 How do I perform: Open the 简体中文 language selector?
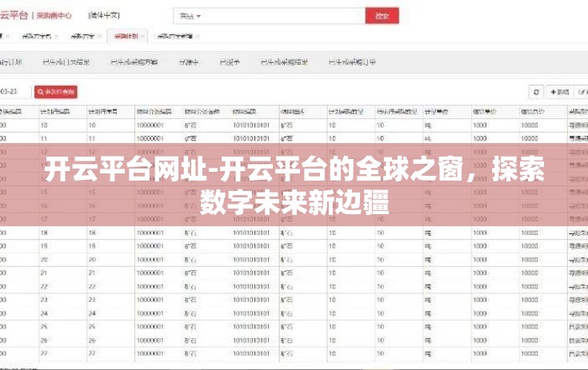(104, 15)
